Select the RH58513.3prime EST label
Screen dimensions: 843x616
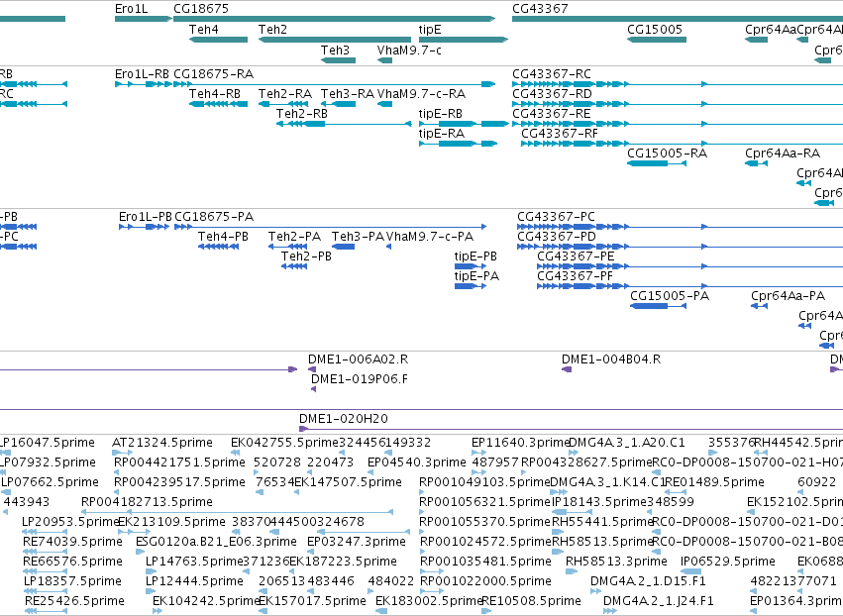[616, 563]
